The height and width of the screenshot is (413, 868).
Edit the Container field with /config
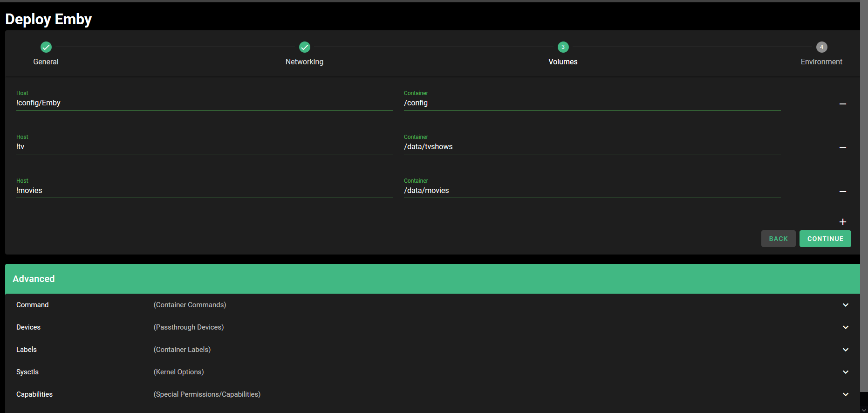(x=592, y=103)
